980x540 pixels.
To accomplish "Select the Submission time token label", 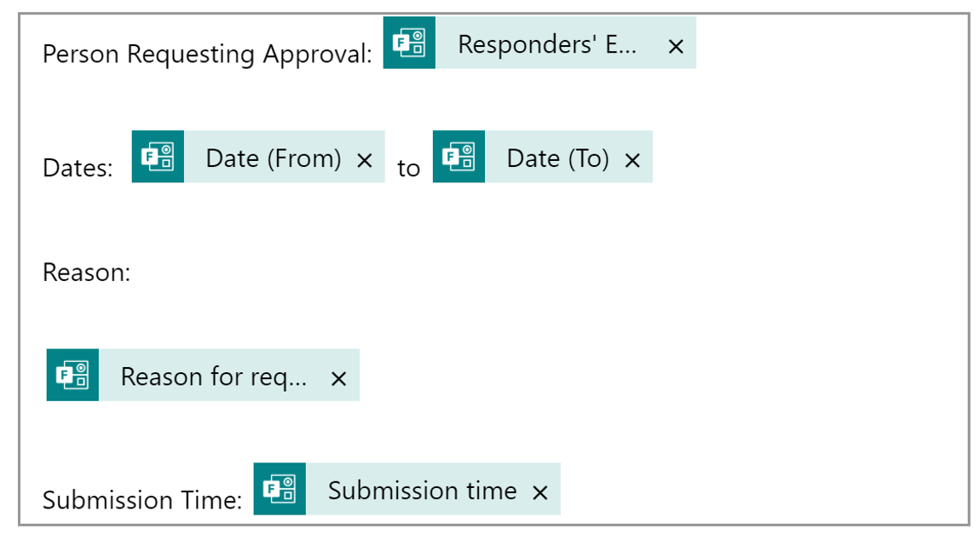I will tap(423, 491).
